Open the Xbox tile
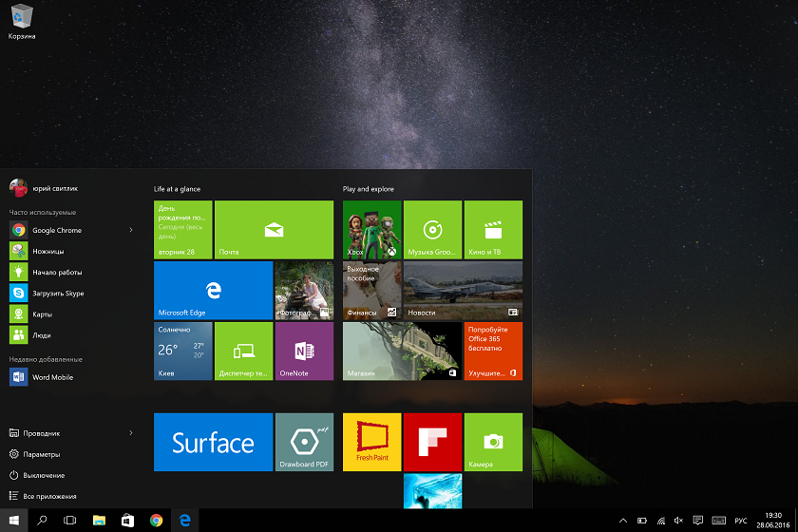 point(372,230)
